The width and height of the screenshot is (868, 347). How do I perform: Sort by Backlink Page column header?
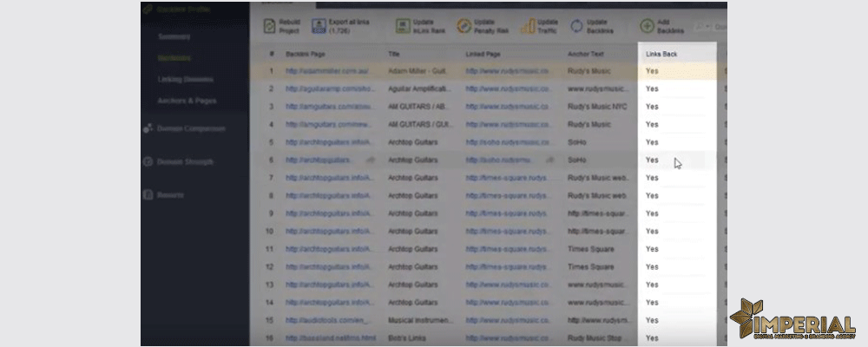tap(305, 55)
